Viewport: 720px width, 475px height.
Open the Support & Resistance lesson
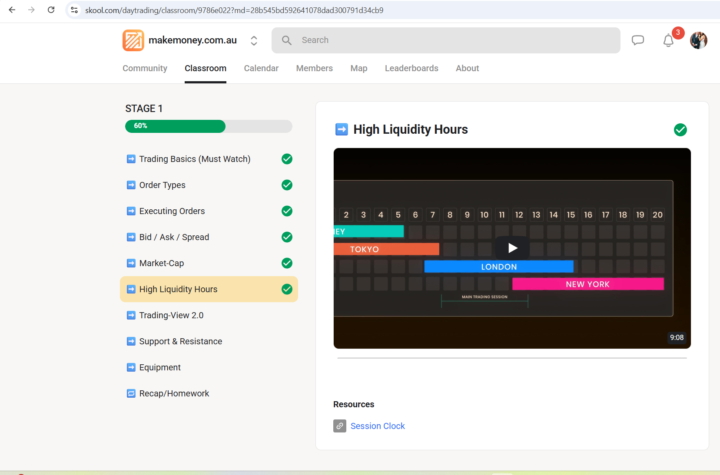[x=180, y=341]
